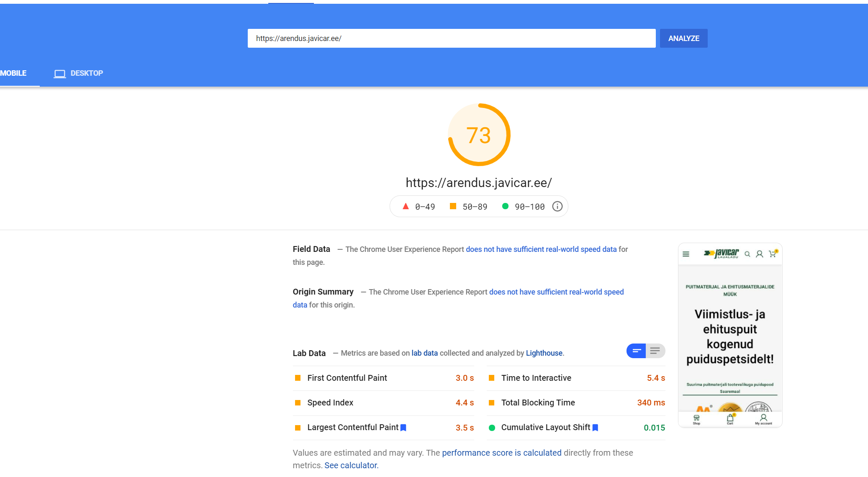Open the Lighthouse link
Viewport: 868px width, 477px height.
(x=544, y=353)
